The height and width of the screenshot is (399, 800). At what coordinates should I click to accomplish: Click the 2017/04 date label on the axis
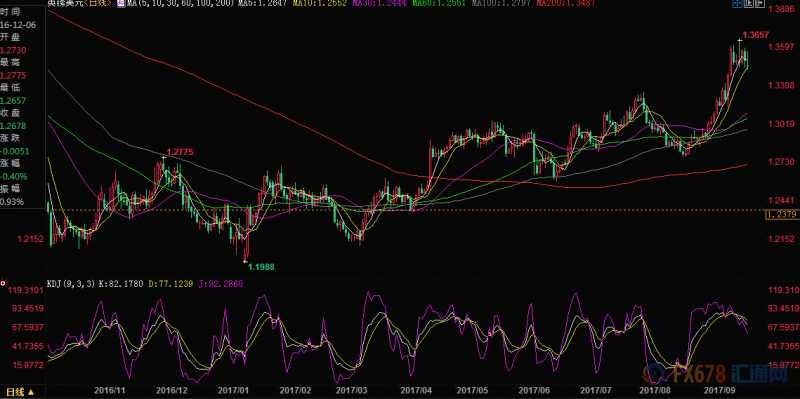point(414,390)
